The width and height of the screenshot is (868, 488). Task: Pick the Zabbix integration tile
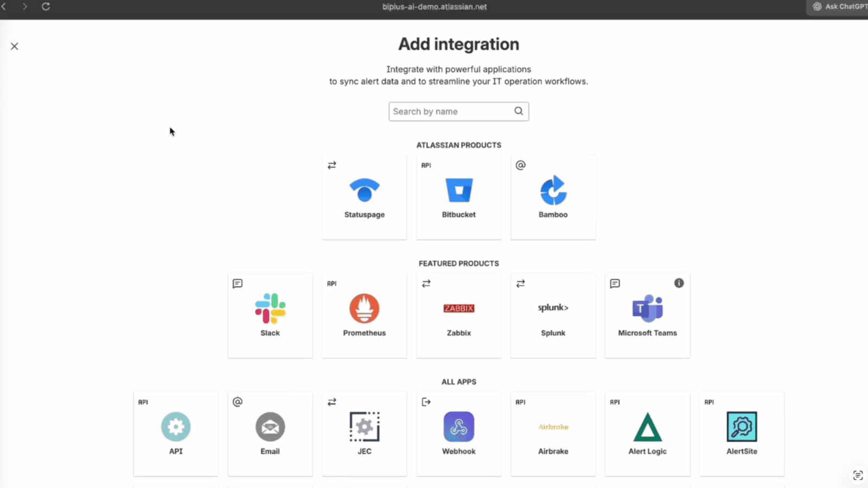pos(458,316)
